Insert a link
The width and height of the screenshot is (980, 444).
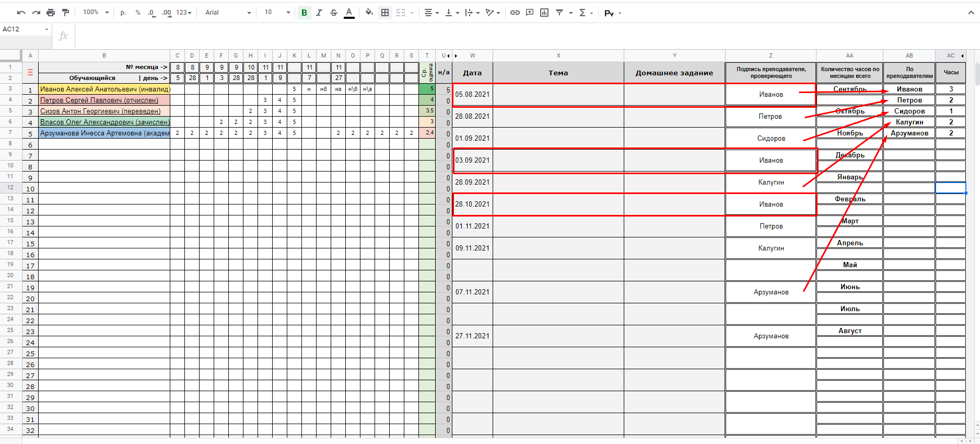tap(515, 13)
